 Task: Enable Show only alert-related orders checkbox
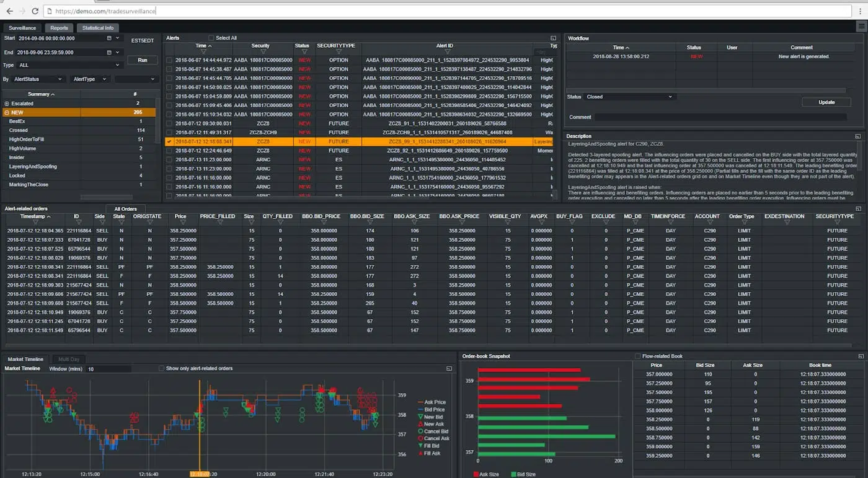coord(162,369)
